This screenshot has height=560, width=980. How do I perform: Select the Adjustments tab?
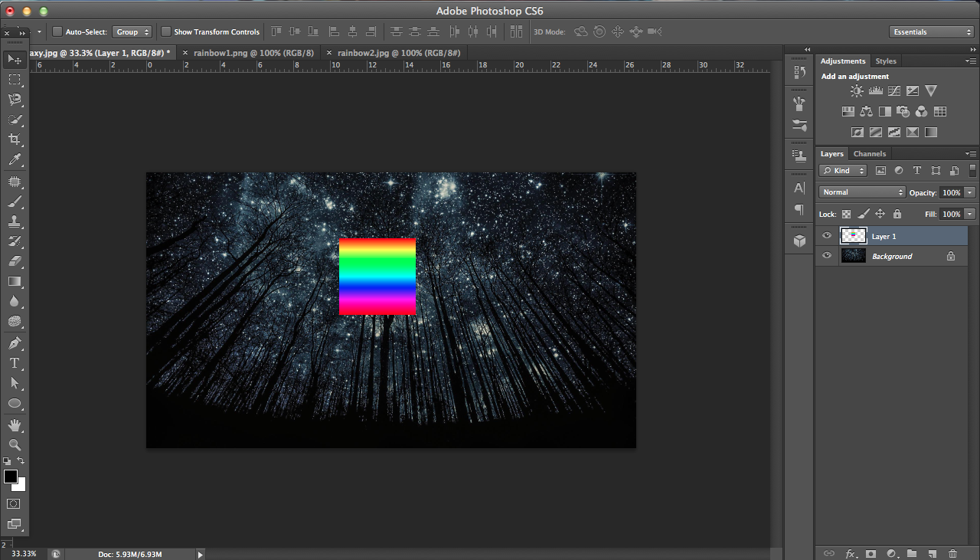click(x=843, y=61)
